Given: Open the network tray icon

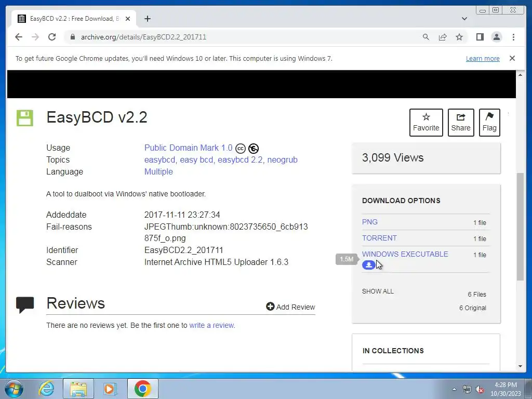Looking at the screenshot, I should [467, 390].
